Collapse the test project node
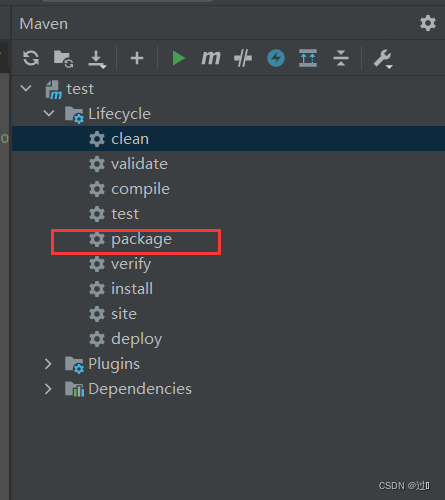 pyautogui.click(x=26, y=88)
